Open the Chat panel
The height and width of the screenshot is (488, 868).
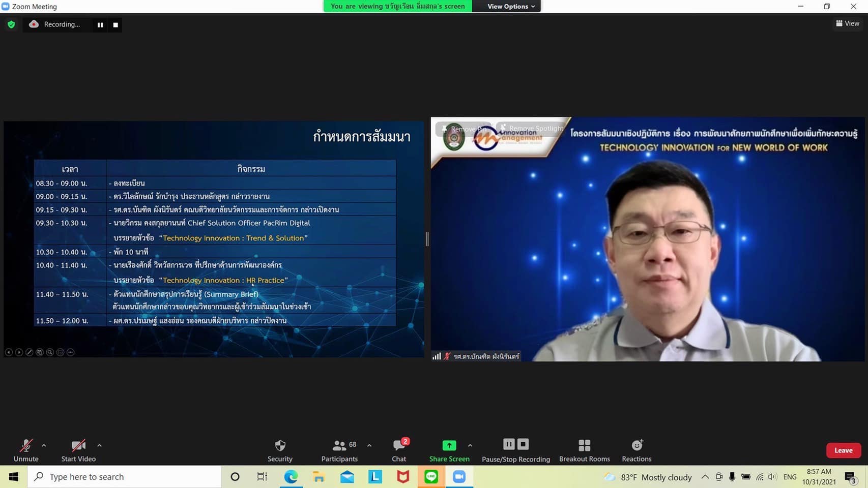coord(399,450)
